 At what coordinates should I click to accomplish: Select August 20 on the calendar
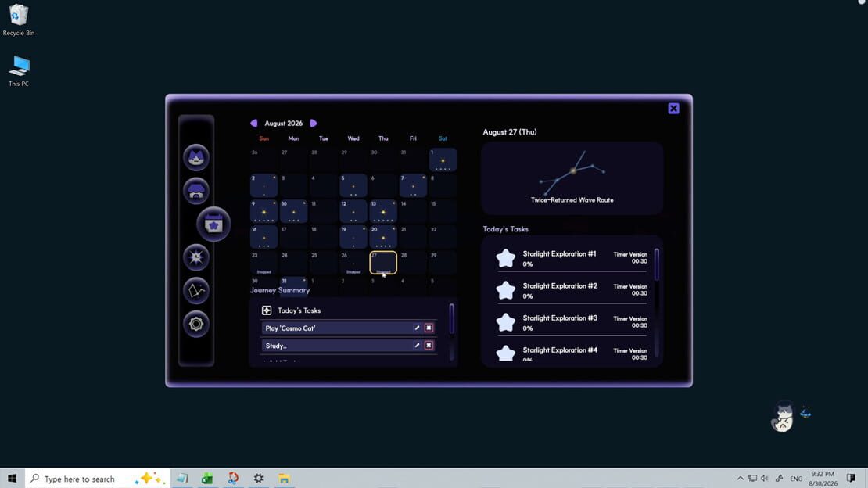pyautogui.click(x=383, y=237)
